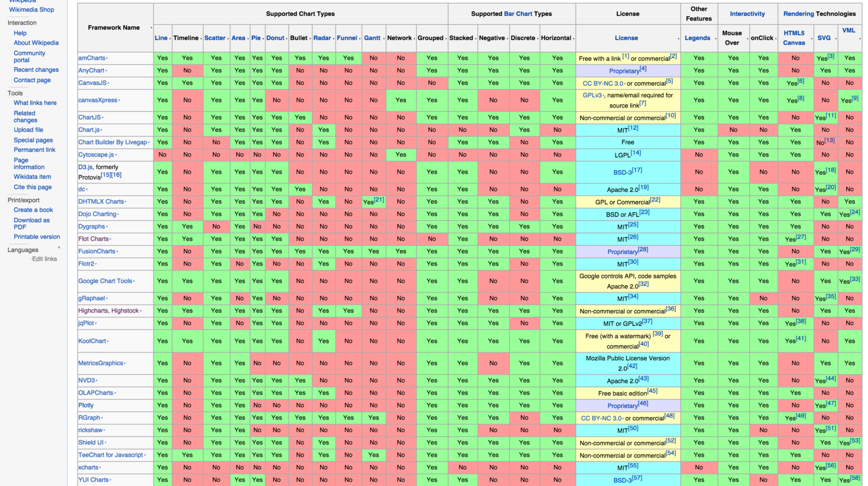Click sort arrow beside Stacked header
This screenshot has height=486, width=868.
pyautogui.click(x=476, y=39)
